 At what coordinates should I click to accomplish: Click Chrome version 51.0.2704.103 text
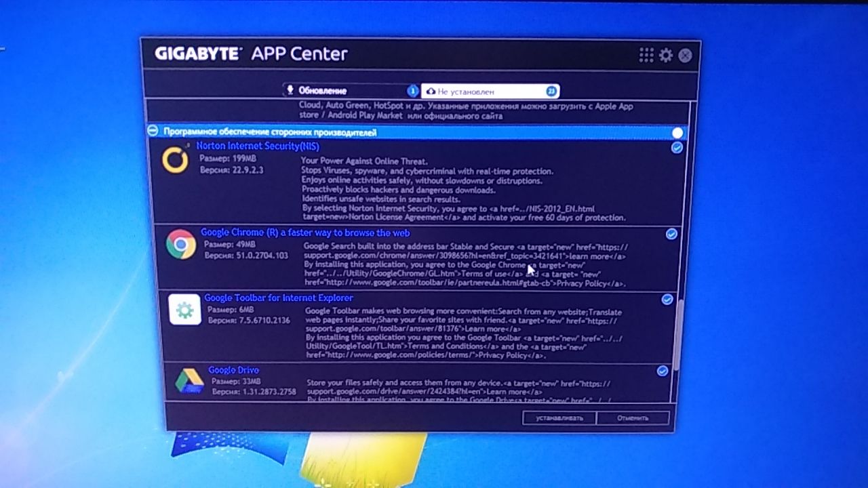[x=245, y=256]
